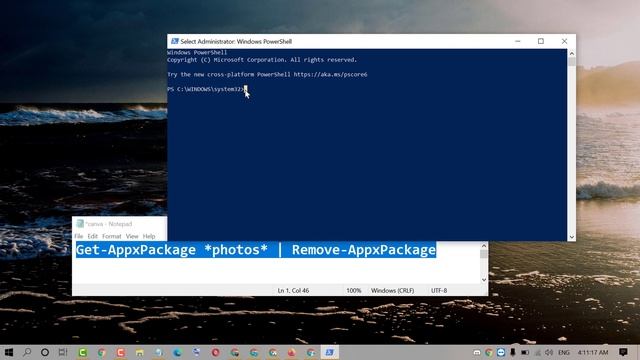Image resolution: width=640 pixels, height=360 pixels.
Task: Click Notepad's scrollbar up arrow
Action: (x=484, y=246)
